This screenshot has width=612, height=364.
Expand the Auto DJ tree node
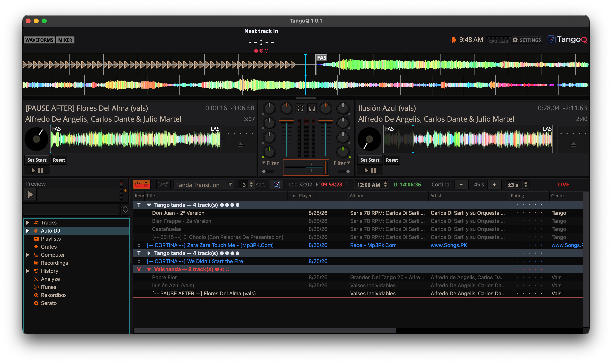tap(28, 231)
